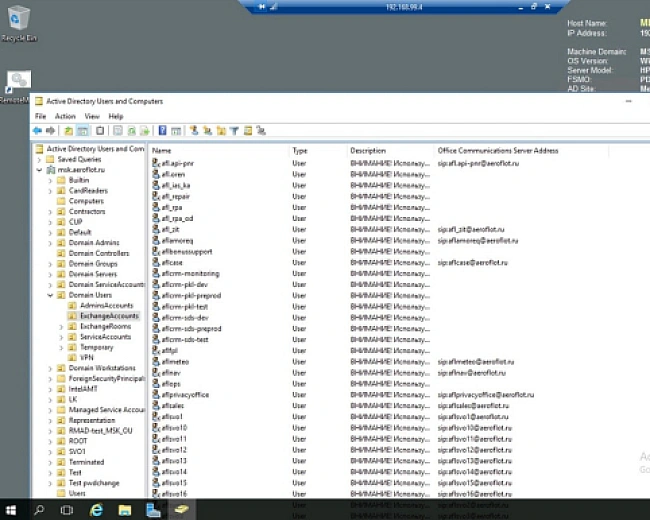Select Domain Controllers in the tree
The width and height of the screenshot is (650, 520).
(x=99, y=253)
